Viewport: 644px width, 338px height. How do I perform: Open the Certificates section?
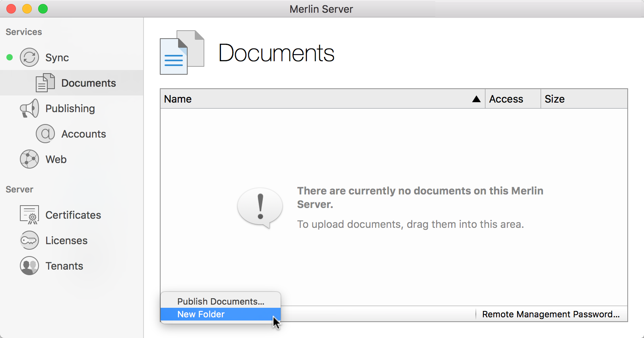(72, 215)
